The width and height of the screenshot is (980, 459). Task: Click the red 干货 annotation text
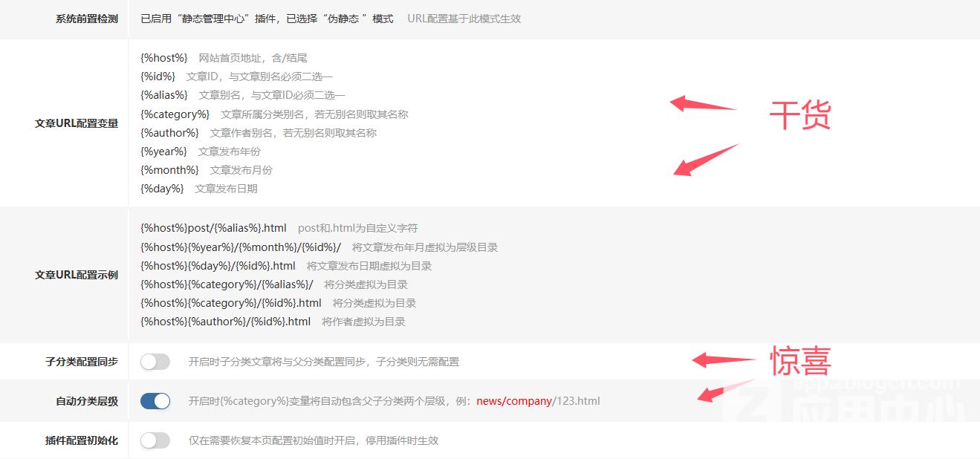(799, 115)
